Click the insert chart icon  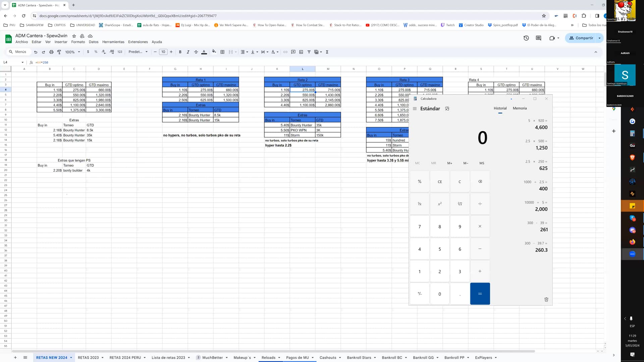pyautogui.click(x=301, y=52)
